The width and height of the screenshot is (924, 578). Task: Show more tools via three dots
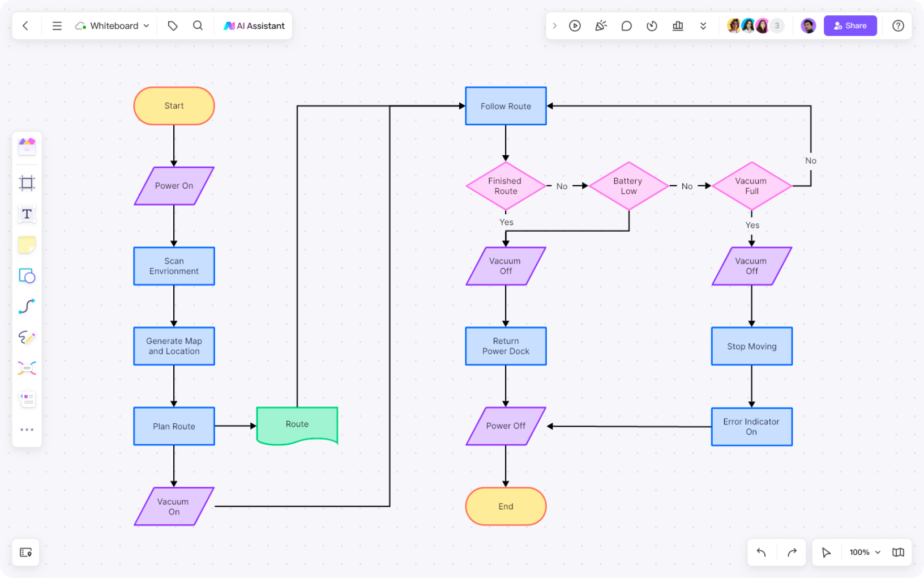click(x=27, y=430)
